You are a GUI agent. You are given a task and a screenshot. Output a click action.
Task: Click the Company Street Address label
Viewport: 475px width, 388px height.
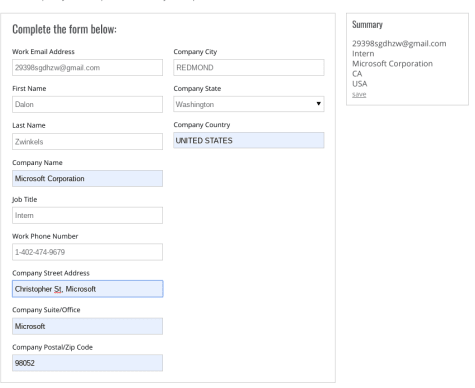pyautogui.click(x=51, y=273)
